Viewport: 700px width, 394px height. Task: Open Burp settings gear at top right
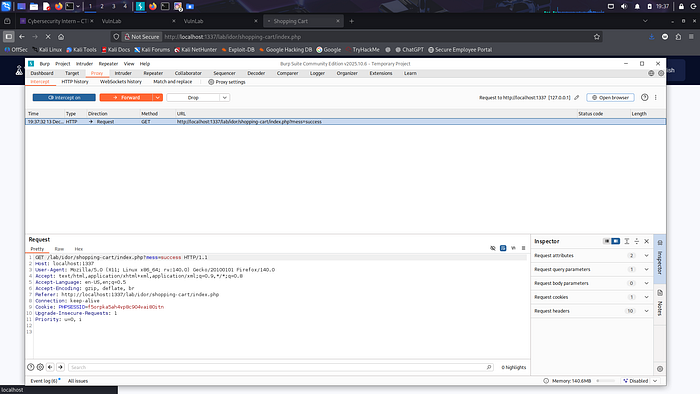click(x=661, y=73)
